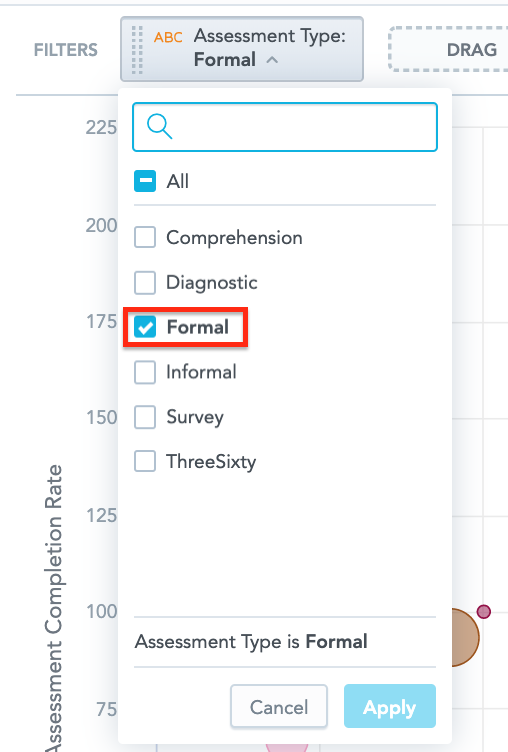
Task: Check the Informal option
Action: (145, 372)
